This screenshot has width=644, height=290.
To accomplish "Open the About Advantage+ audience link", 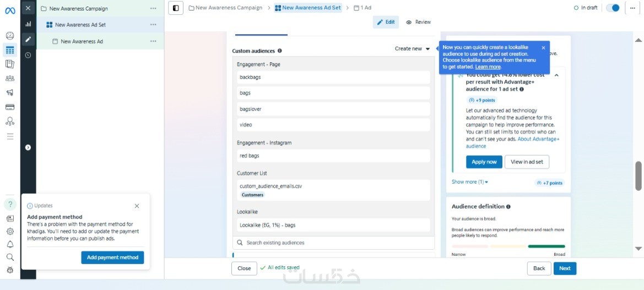I will click(512, 143).
